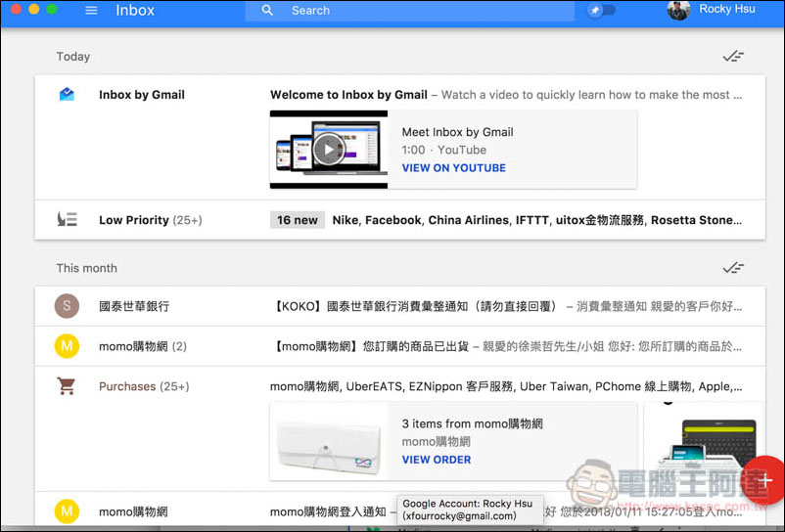Mark all This month items done
The width and height of the screenshot is (785, 532).
click(733, 268)
